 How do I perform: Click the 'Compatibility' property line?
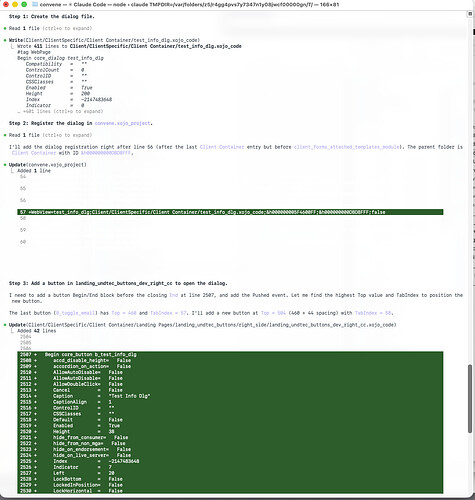56,64
